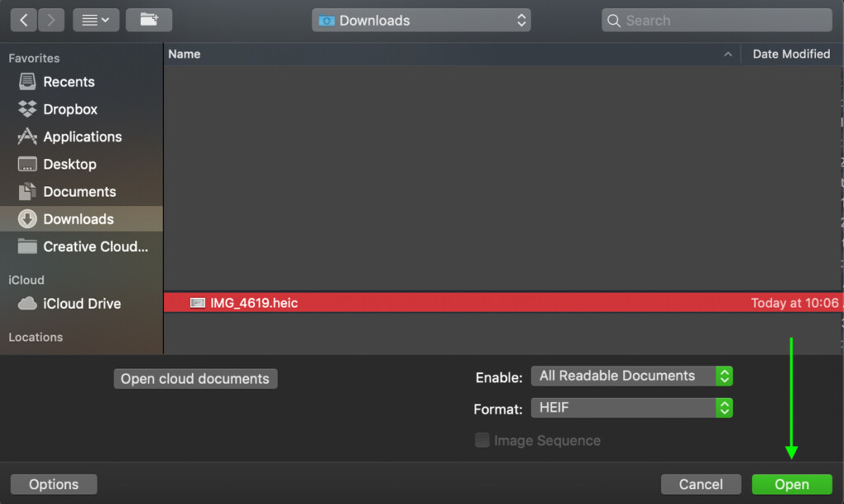This screenshot has height=504, width=844.
Task: Reverse sort order with the caret arrow
Action: pos(728,54)
